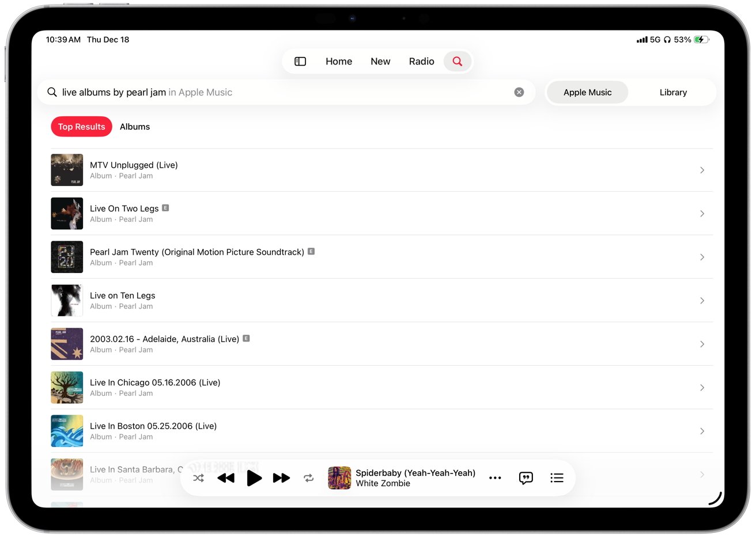Open the sidebar toggle icon
This screenshot has width=756, height=538.
(x=300, y=61)
